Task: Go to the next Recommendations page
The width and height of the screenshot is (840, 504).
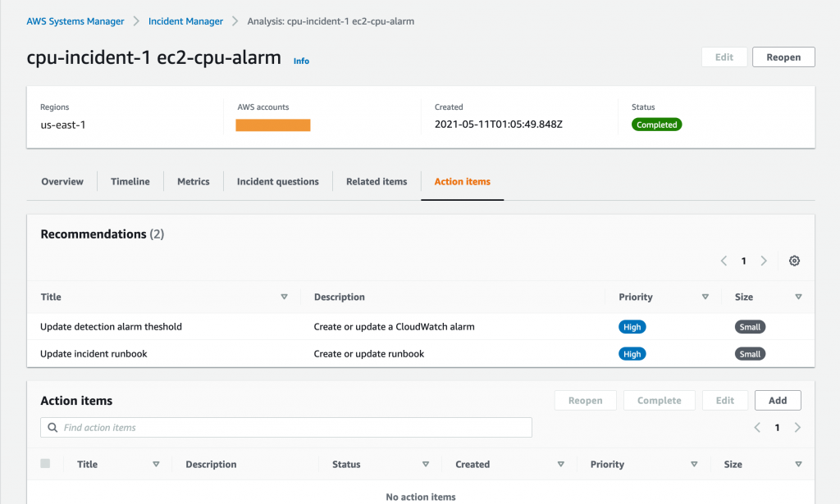Action: tap(764, 261)
